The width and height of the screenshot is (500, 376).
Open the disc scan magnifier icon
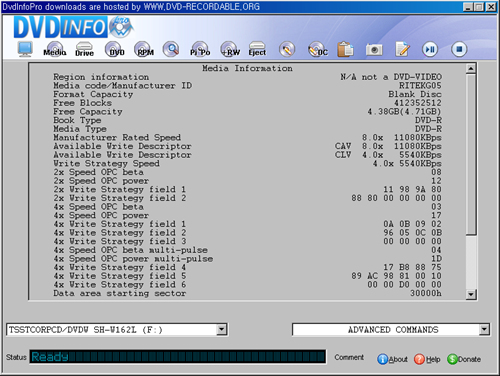click(x=171, y=49)
